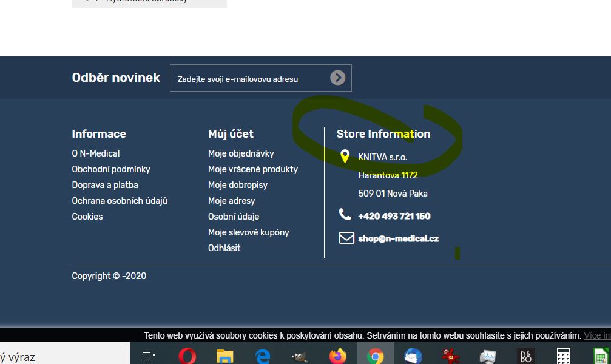Click the map pin location icon
Screen dimensions: 611x364
pyautogui.click(x=345, y=157)
